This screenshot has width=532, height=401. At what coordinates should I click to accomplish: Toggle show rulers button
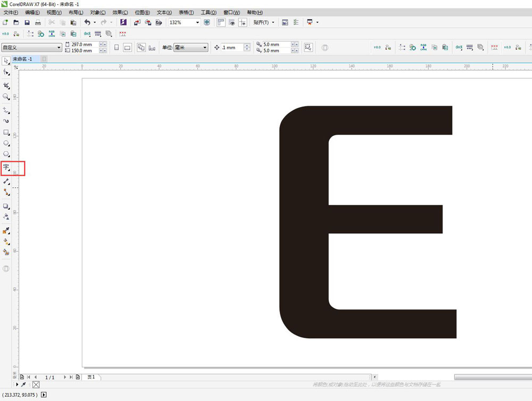tap(221, 22)
